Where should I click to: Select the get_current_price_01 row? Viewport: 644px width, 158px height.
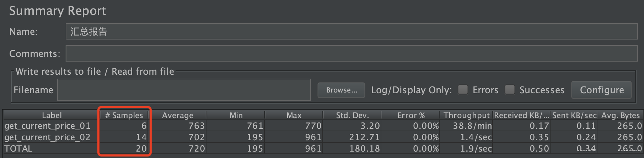coord(47,126)
